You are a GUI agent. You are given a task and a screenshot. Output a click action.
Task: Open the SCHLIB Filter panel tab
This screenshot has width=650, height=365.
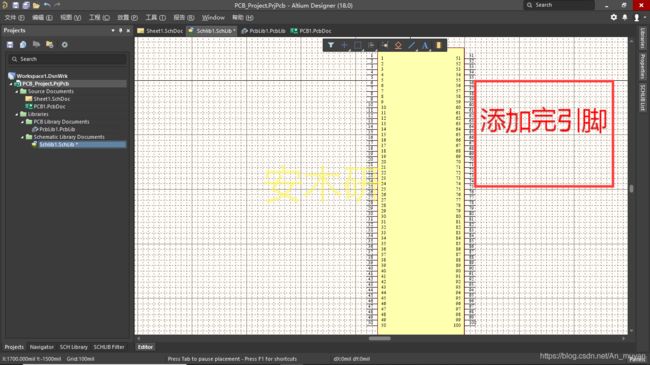(x=109, y=347)
